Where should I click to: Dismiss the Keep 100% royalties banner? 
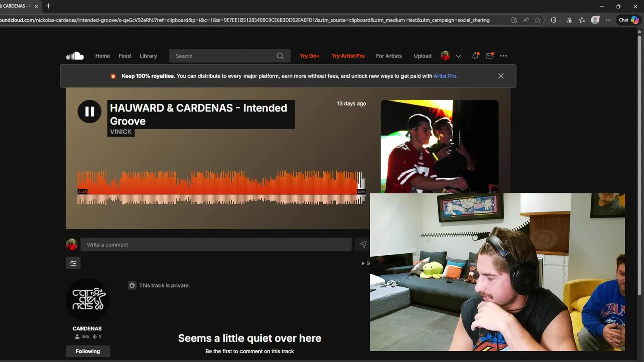pos(501,76)
